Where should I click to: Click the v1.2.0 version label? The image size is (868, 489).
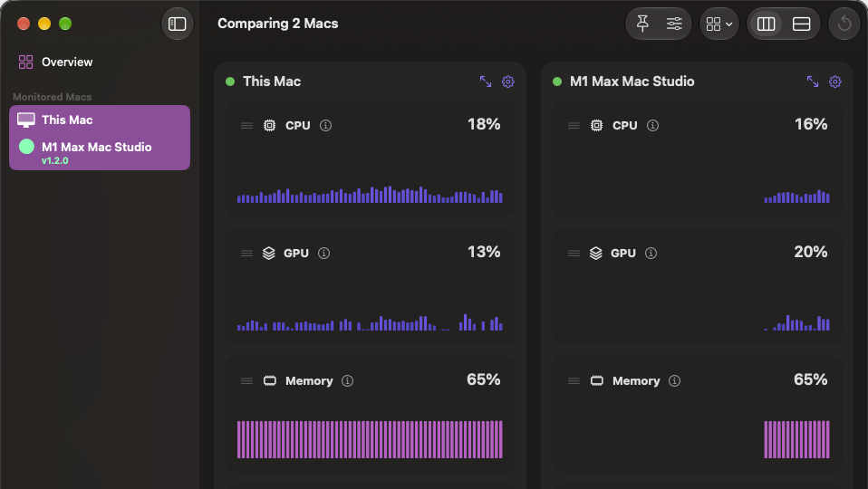(54, 161)
